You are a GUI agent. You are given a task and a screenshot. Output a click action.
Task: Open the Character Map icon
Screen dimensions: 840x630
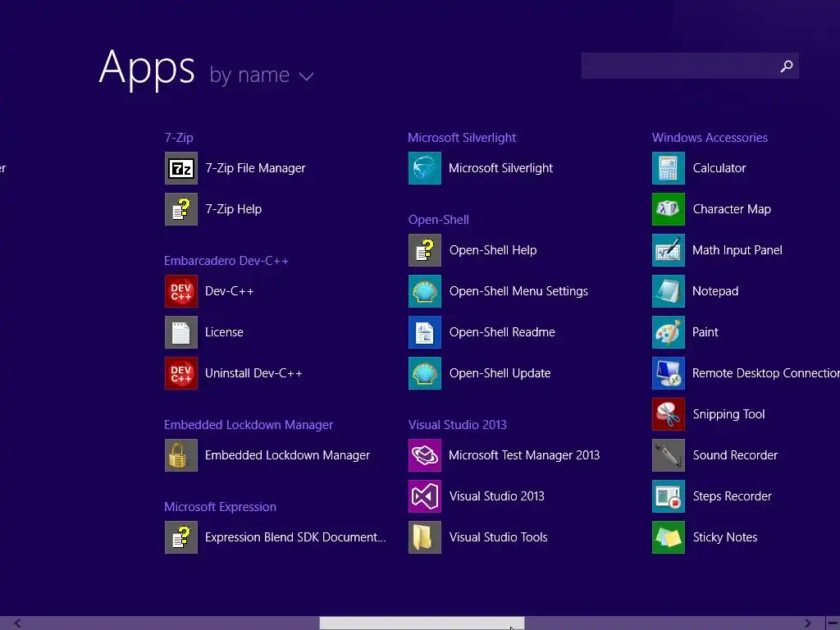(x=669, y=209)
